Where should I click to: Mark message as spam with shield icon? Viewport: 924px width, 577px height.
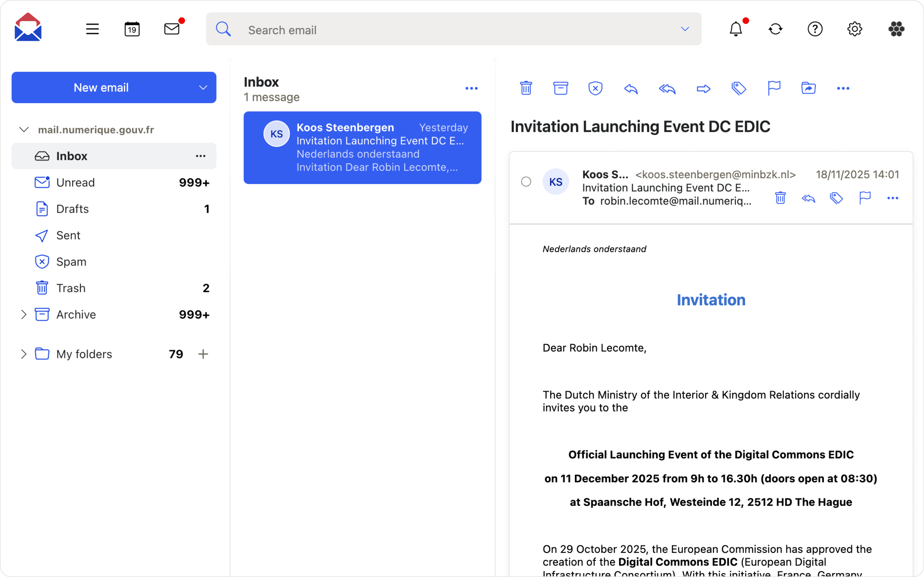click(x=595, y=89)
